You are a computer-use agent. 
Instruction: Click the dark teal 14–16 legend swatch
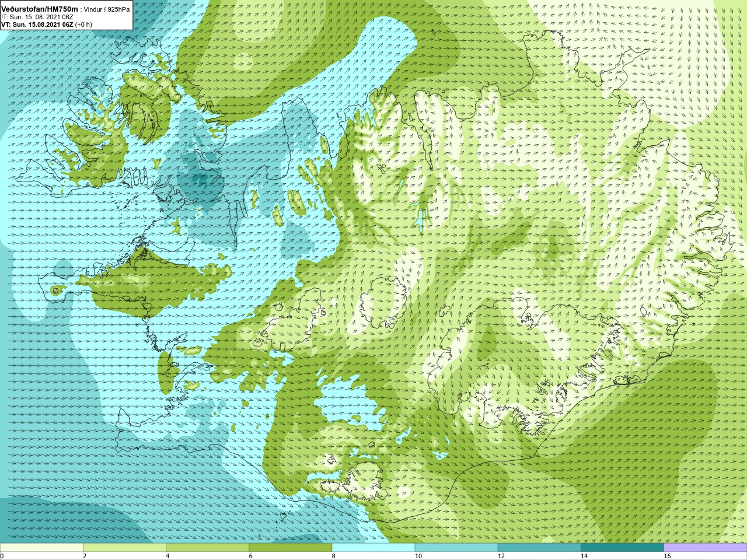click(x=622, y=548)
